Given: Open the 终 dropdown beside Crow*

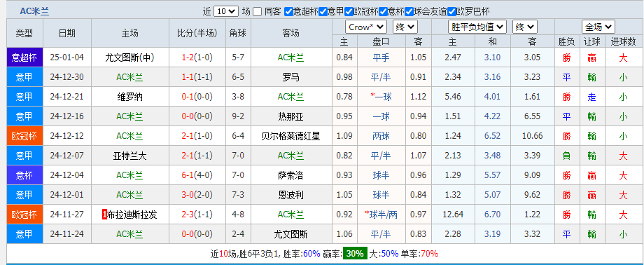Looking at the screenshot, I should coord(405,27).
